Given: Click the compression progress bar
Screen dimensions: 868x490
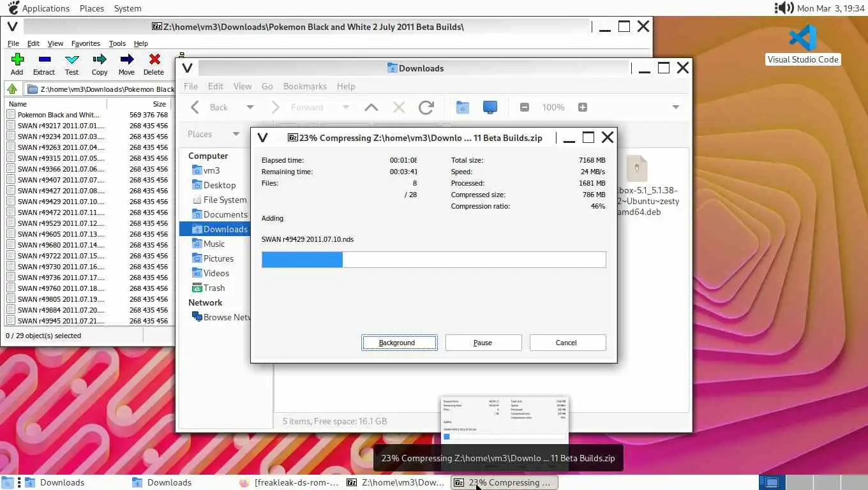Looking at the screenshot, I should click(x=434, y=259).
